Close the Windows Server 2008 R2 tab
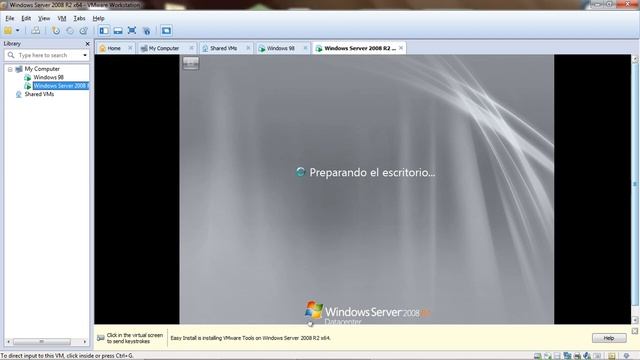The image size is (640, 360). (x=401, y=48)
